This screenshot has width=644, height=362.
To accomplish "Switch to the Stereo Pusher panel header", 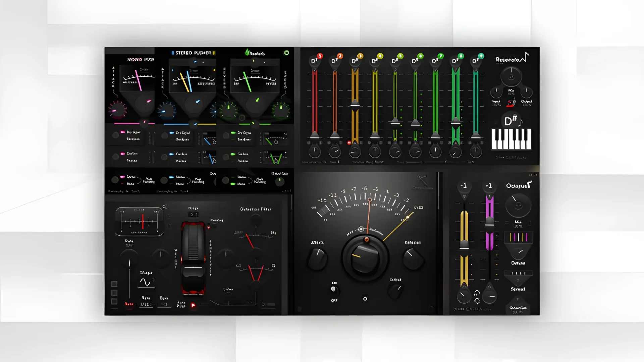I will [193, 53].
